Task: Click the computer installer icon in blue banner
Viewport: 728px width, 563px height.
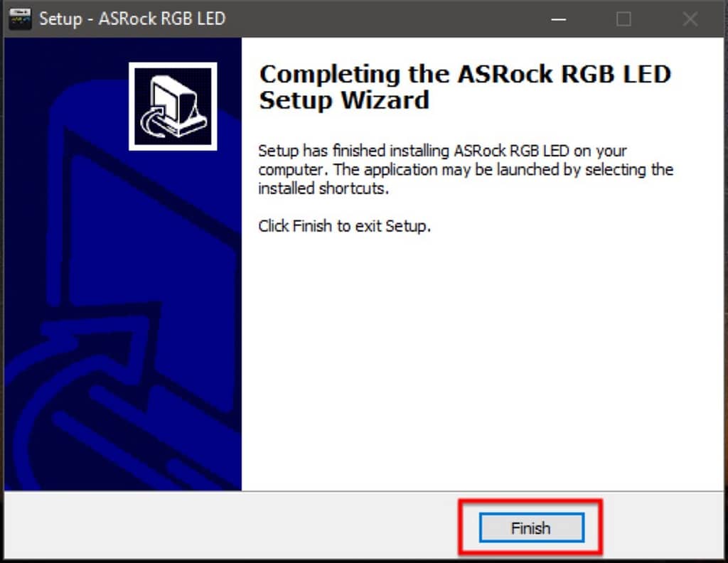Action: click(x=173, y=107)
